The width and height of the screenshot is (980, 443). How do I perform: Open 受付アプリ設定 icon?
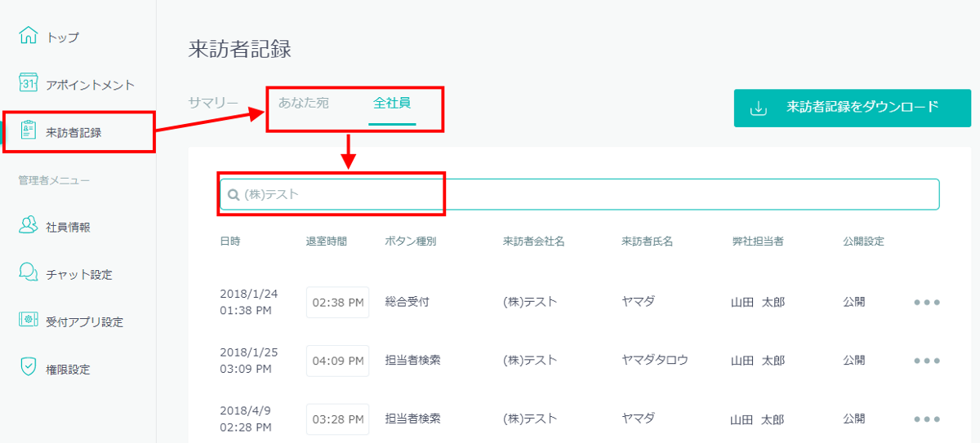29,320
